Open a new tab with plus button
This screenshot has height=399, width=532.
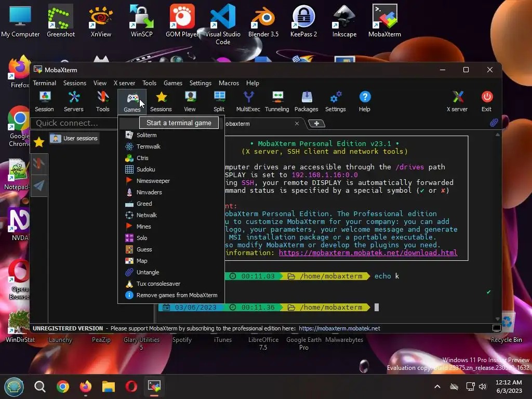316,124
